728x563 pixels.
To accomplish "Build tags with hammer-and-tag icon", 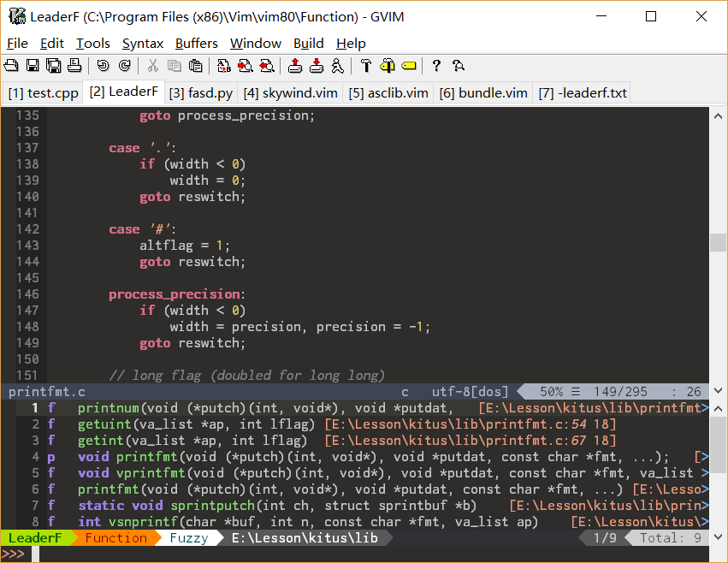I will click(x=388, y=66).
